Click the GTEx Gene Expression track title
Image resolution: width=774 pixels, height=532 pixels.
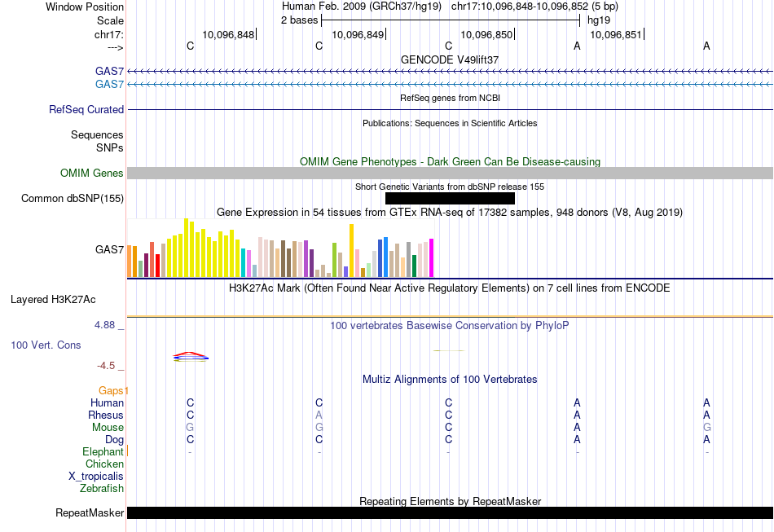click(450, 212)
